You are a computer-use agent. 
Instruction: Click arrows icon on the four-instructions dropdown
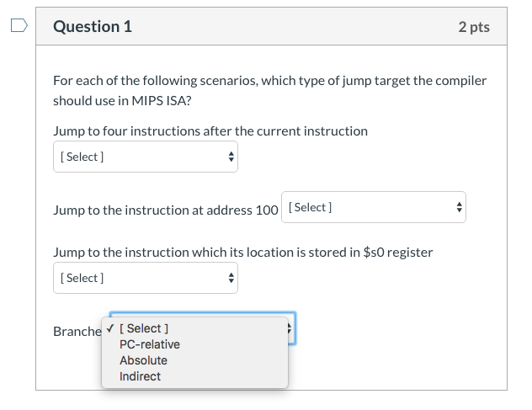(x=231, y=157)
